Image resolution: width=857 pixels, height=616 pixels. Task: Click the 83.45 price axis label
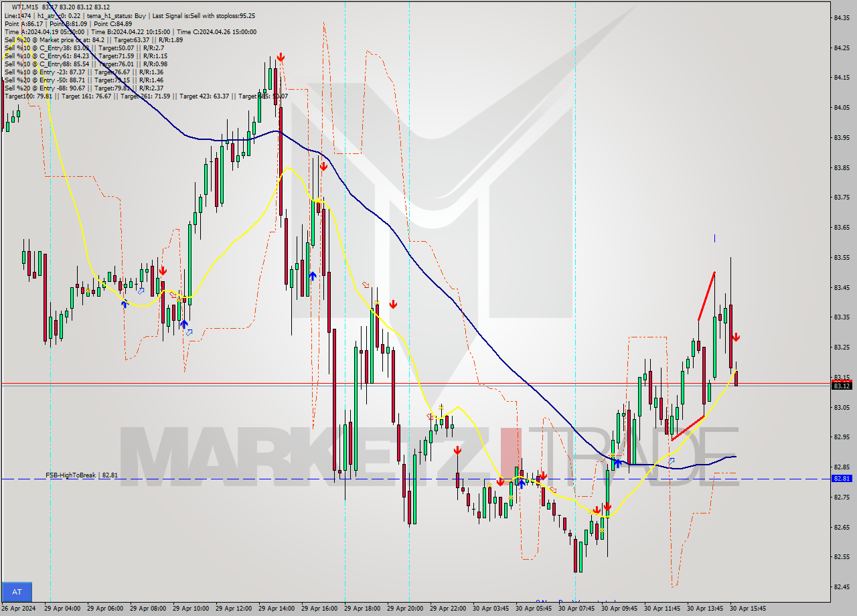[842, 287]
